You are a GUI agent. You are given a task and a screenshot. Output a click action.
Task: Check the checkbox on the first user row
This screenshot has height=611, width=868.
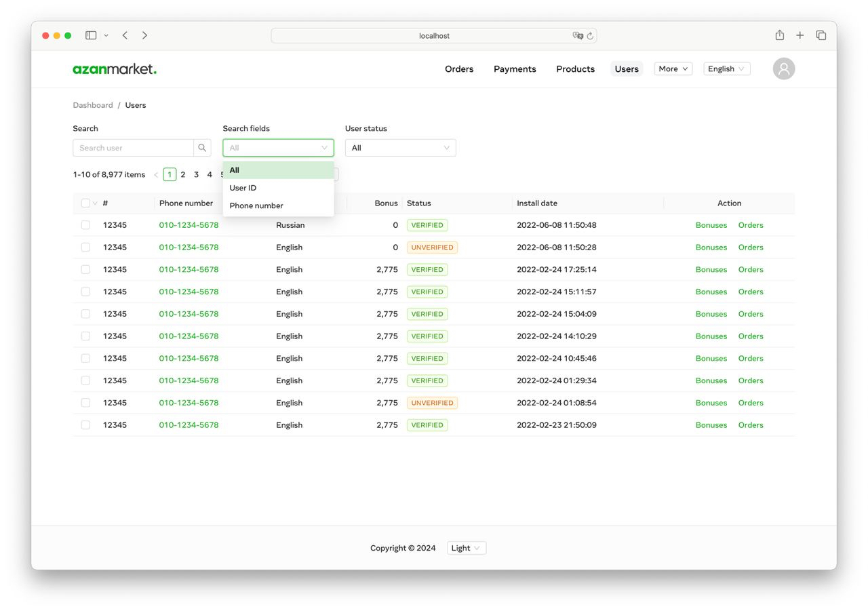click(x=85, y=224)
